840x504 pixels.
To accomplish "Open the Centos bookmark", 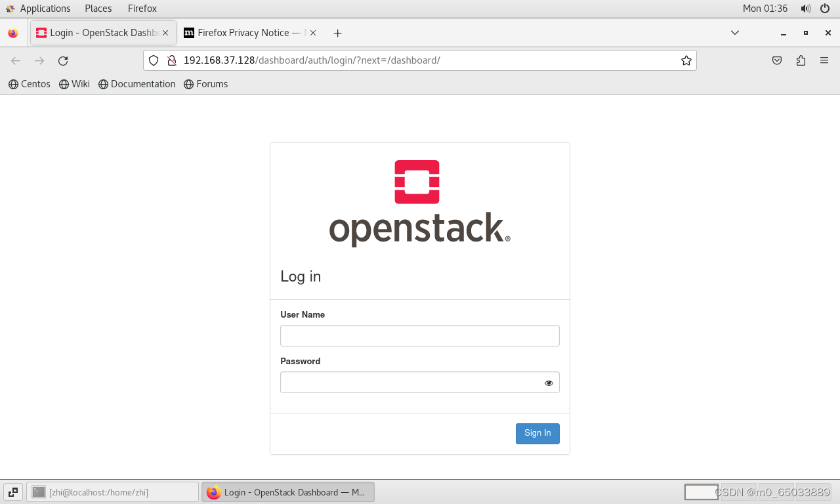I will pos(30,84).
